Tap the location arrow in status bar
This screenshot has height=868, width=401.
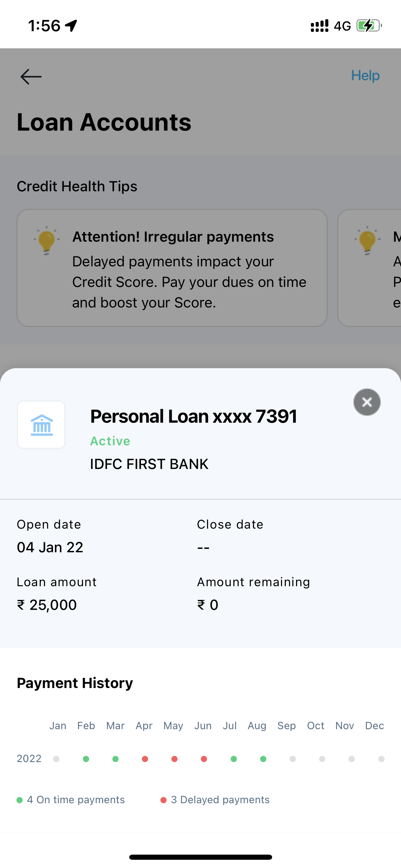click(71, 26)
